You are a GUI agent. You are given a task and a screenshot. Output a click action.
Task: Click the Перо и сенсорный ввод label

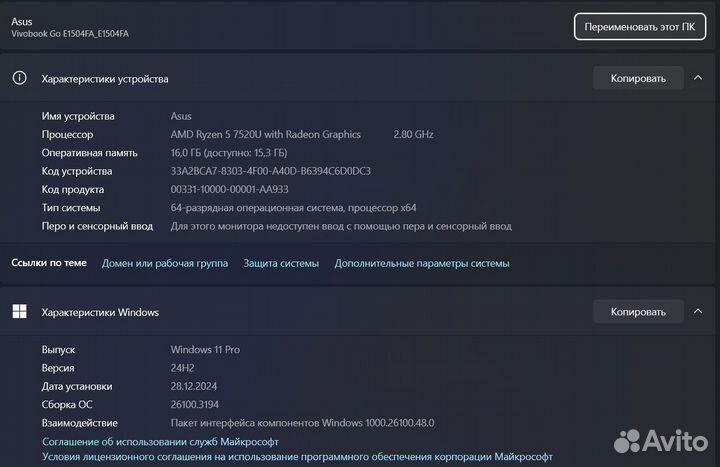97,226
